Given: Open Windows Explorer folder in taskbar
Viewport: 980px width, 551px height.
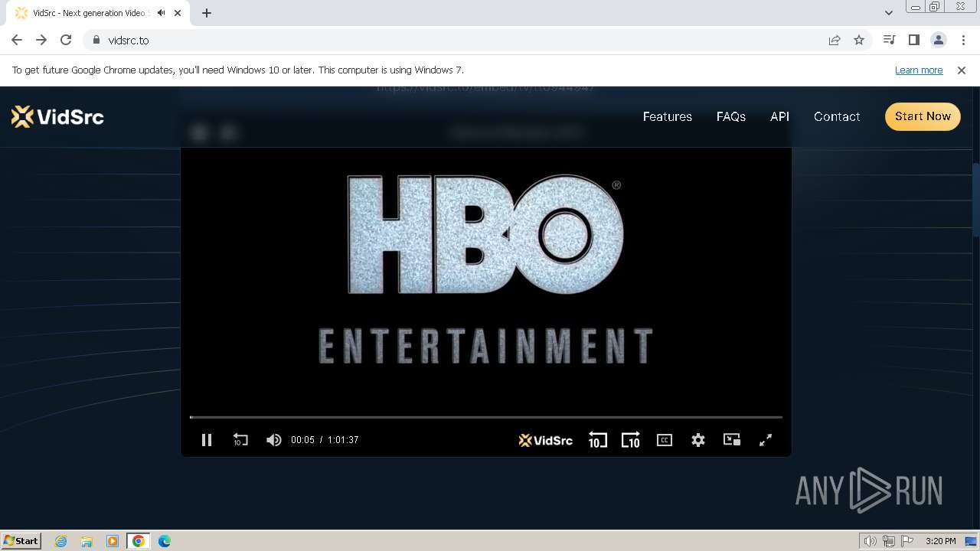Looking at the screenshot, I should [87, 541].
